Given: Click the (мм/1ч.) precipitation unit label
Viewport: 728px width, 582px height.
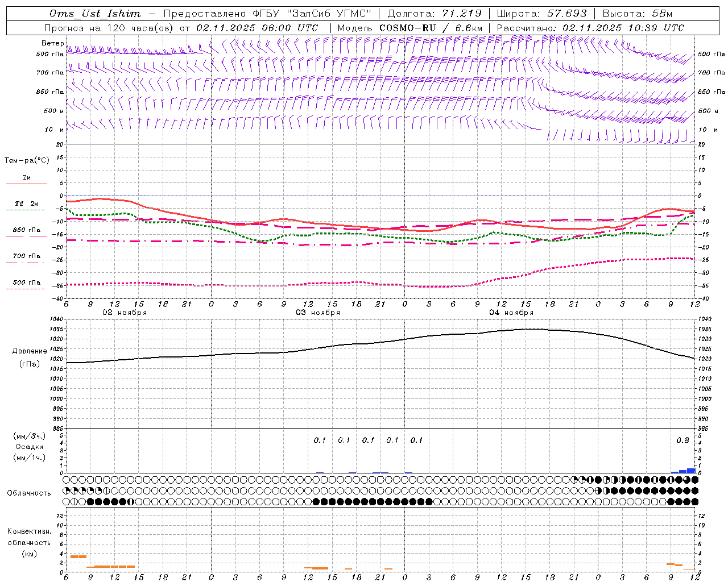Looking at the screenshot, I should pos(30,457).
